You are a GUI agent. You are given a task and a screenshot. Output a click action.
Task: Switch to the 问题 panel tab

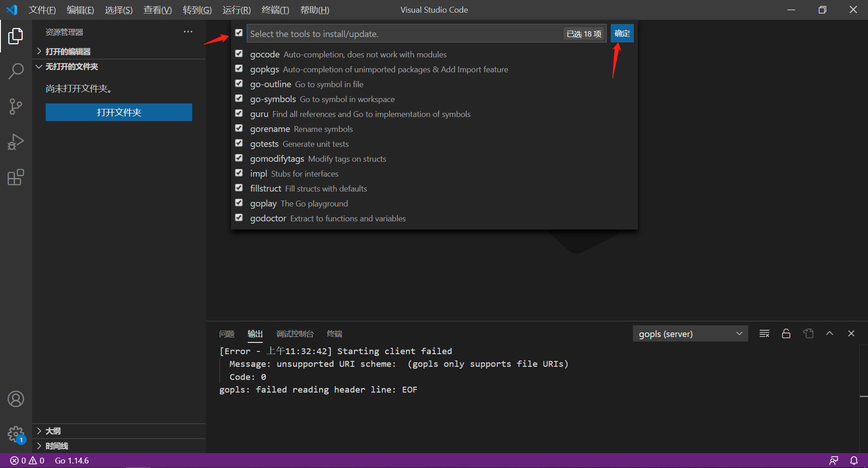226,334
